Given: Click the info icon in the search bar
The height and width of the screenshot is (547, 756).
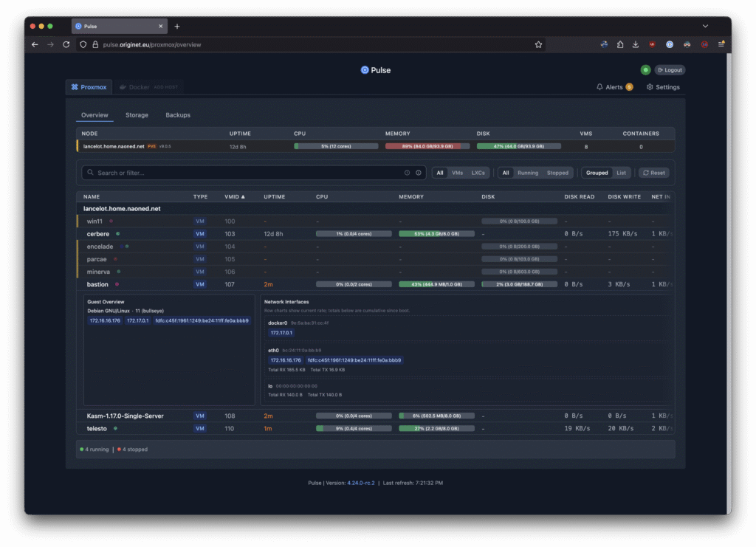Looking at the screenshot, I should pyautogui.click(x=419, y=173).
